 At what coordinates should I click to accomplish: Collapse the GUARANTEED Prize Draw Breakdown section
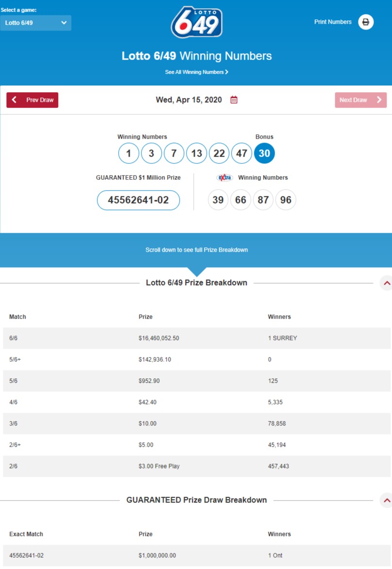click(x=387, y=501)
